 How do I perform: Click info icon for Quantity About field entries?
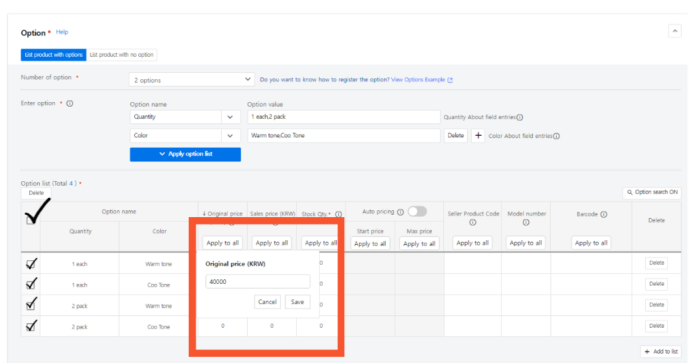pos(520,117)
